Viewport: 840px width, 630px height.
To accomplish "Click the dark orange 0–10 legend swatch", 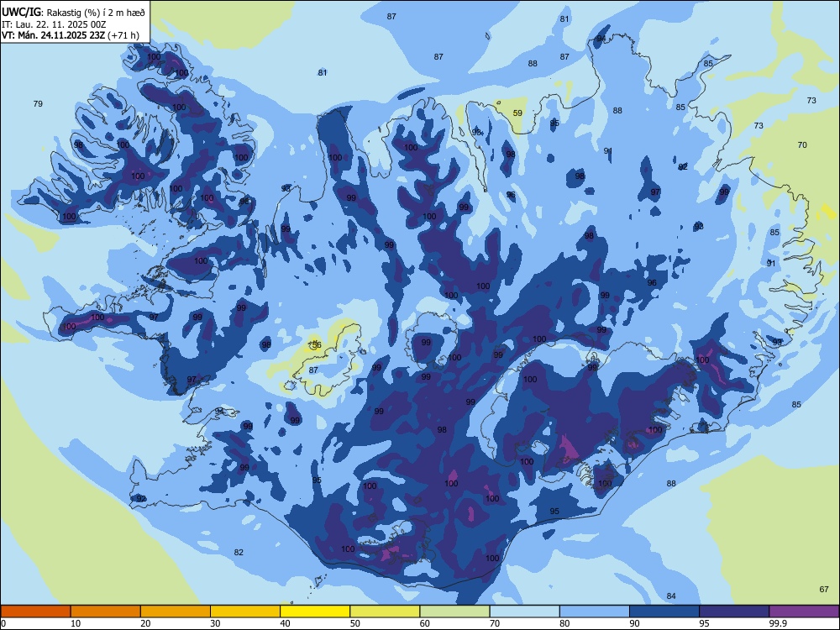I will click(35, 612).
